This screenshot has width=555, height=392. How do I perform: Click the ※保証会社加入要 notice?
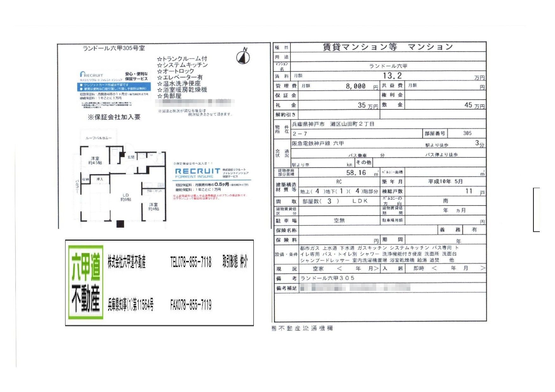pyautogui.click(x=114, y=117)
